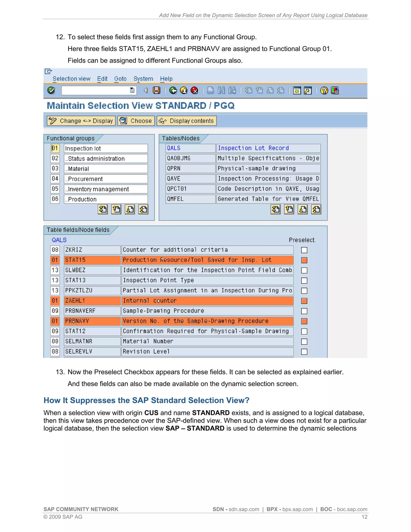Screen dimensions: 411x532
Task: Click first page icon in Functional groups
Action: 103,209
